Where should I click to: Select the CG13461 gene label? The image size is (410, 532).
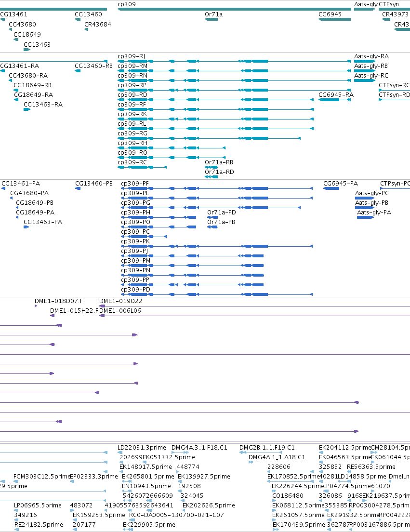[14, 14]
